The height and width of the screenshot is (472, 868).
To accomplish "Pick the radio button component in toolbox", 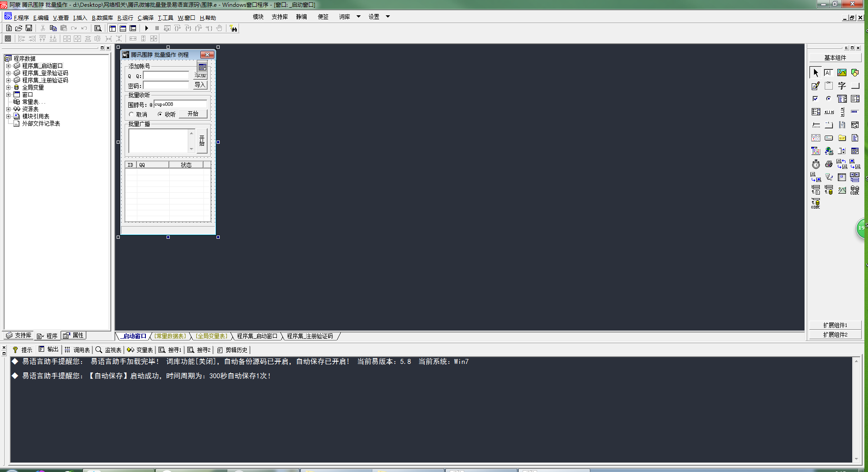I will 829,99.
